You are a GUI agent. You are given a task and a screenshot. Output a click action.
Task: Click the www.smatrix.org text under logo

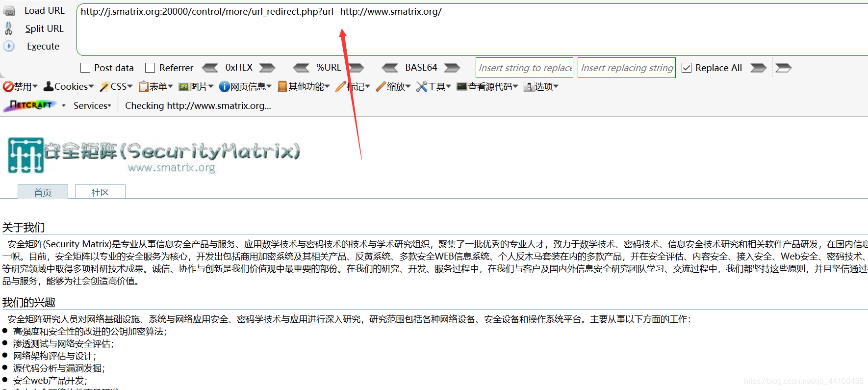pos(172,168)
